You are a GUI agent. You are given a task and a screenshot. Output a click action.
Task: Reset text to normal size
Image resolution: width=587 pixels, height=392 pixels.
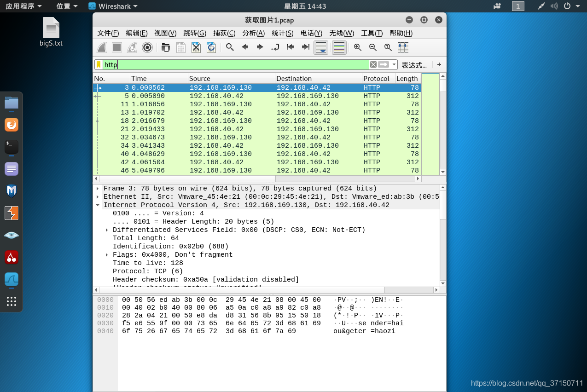[388, 47]
